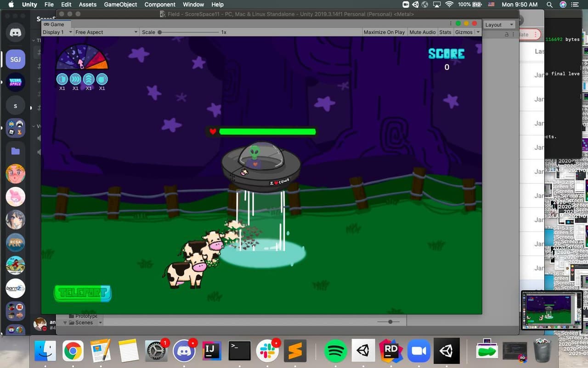Click the first ability icon under the dial
This screenshot has width=588, height=368.
[62, 79]
